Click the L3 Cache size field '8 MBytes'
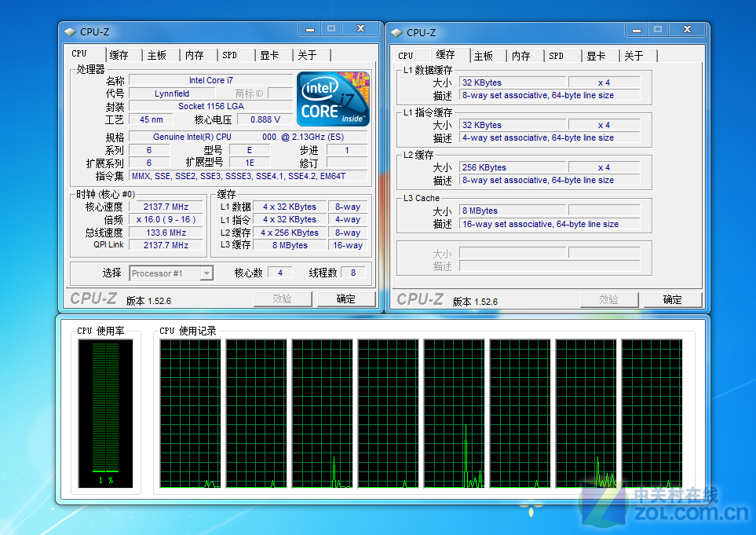 coord(513,211)
